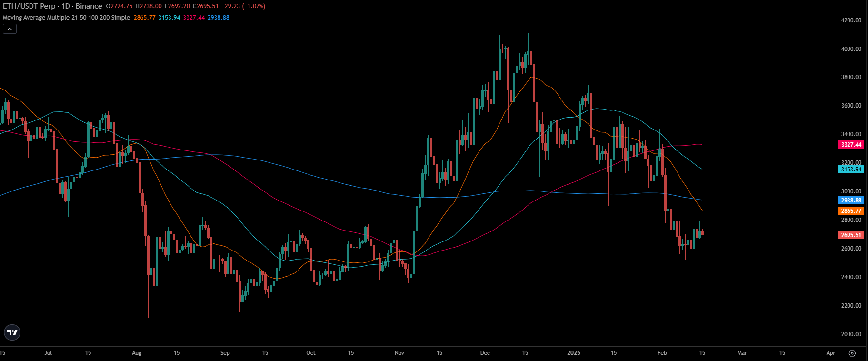
Task: Click the Aug label on the time axis
Action: tap(137, 353)
